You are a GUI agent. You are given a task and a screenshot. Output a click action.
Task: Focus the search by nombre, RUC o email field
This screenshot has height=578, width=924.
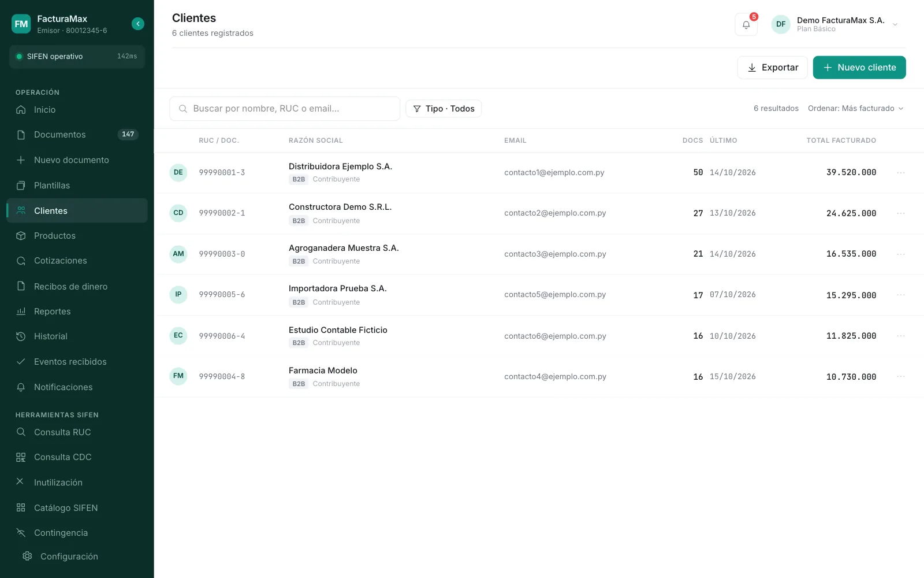pyautogui.click(x=285, y=109)
